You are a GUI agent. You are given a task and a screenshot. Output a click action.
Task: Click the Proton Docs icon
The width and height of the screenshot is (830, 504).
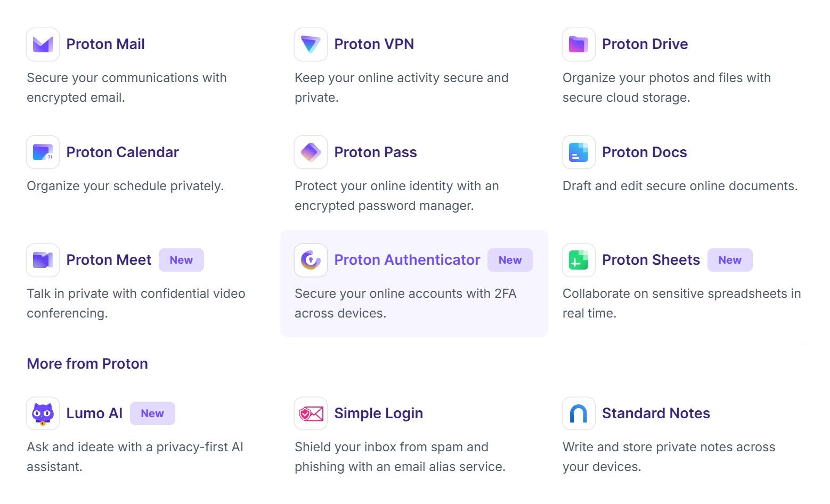point(579,152)
